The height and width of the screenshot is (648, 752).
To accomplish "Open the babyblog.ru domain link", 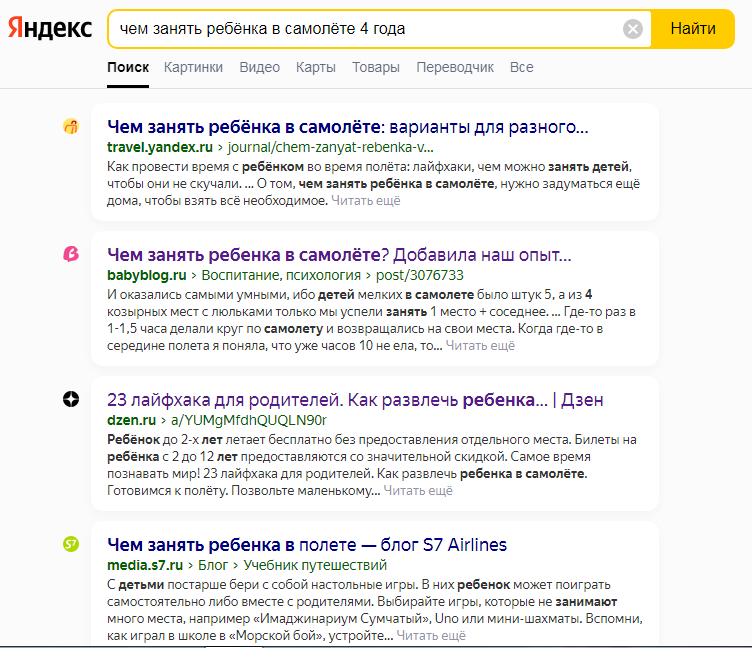I will pos(147,275).
